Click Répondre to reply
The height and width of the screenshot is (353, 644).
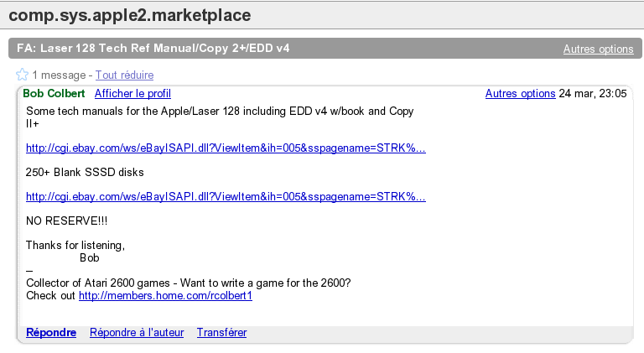click(51, 333)
